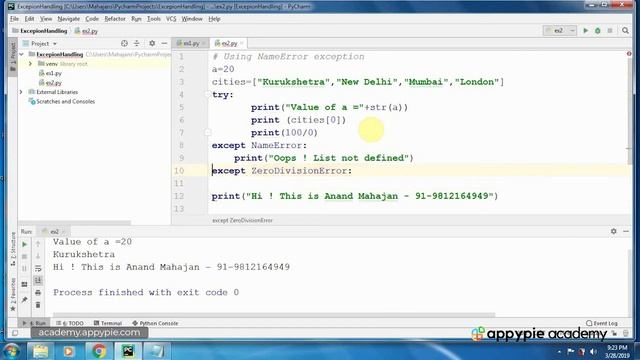Collapse all items in the Project panel
This screenshot has height=360, width=640.
tap(137, 43)
